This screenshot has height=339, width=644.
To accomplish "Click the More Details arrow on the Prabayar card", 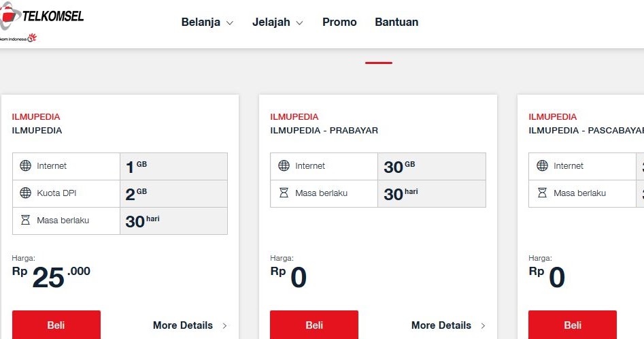I will pos(484,326).
